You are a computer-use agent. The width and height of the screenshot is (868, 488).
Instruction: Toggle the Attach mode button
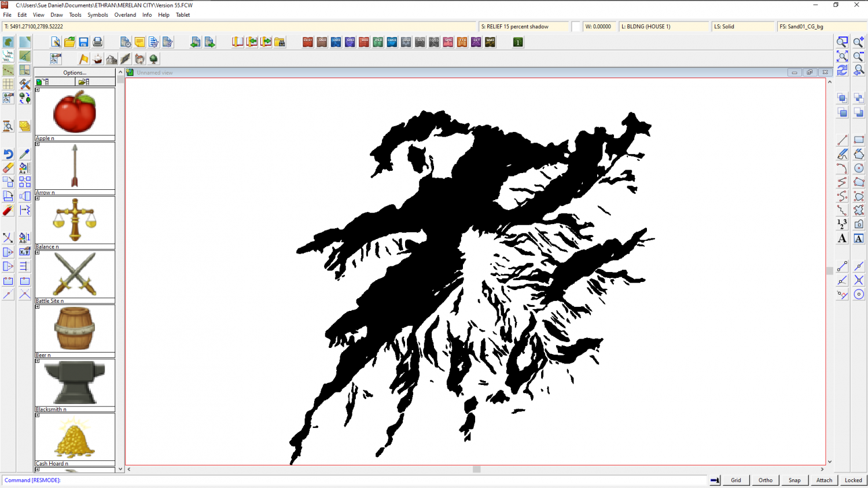click(x=824, y=480)
